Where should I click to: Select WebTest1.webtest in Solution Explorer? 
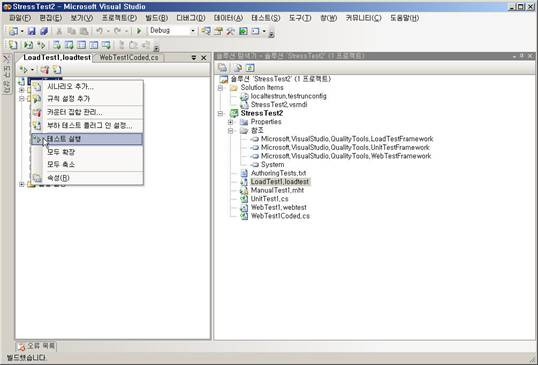pos(279,208)
